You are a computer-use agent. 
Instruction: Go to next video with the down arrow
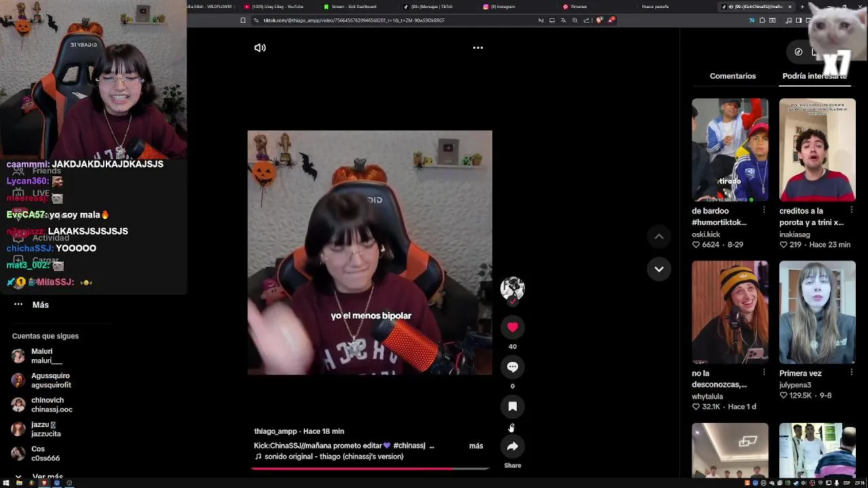658,269
